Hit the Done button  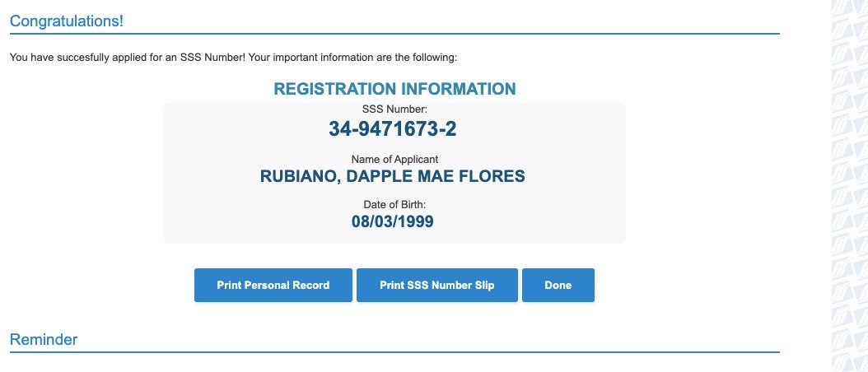coord(558,286)
